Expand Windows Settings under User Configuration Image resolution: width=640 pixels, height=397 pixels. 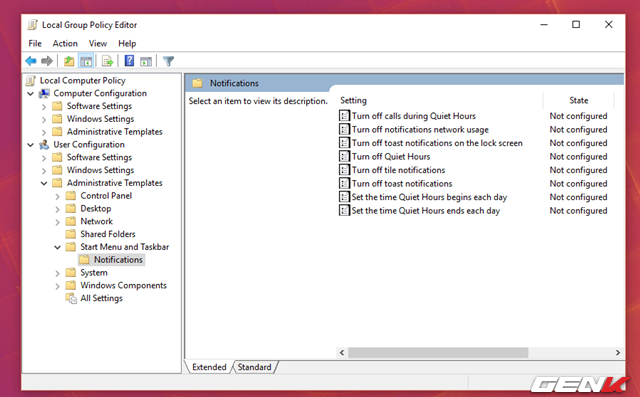(44, 171)
